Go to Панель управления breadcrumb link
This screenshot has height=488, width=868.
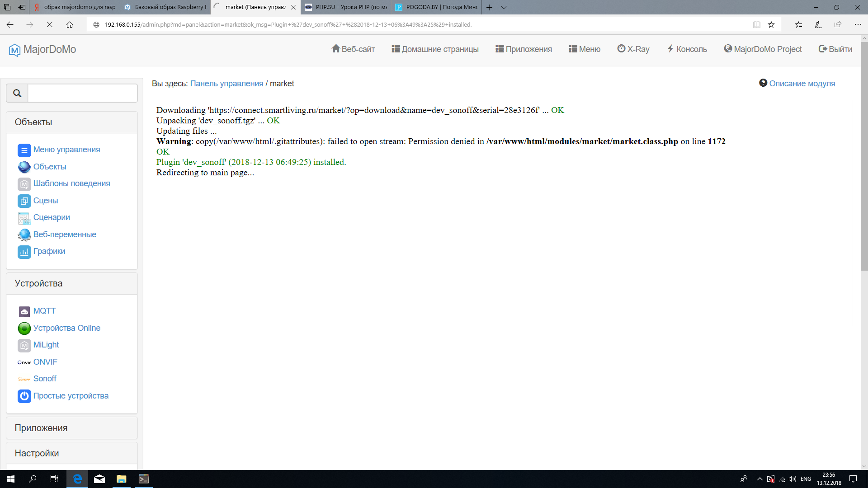pyautogui.click(x=226, y=84)
